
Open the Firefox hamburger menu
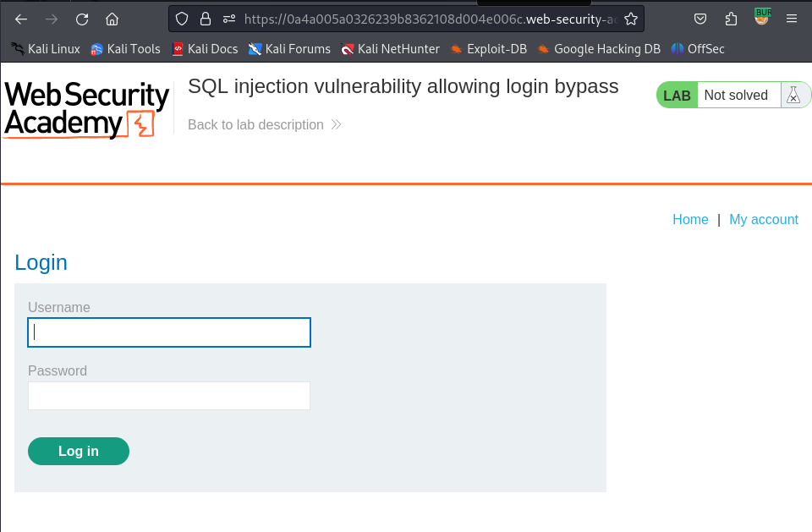792,19
